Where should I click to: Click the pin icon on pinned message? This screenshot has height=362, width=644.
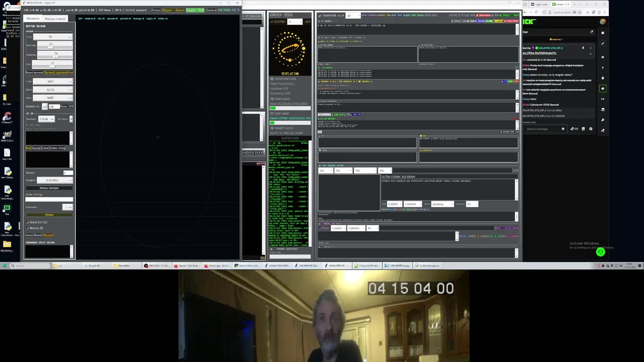[583, 48]
